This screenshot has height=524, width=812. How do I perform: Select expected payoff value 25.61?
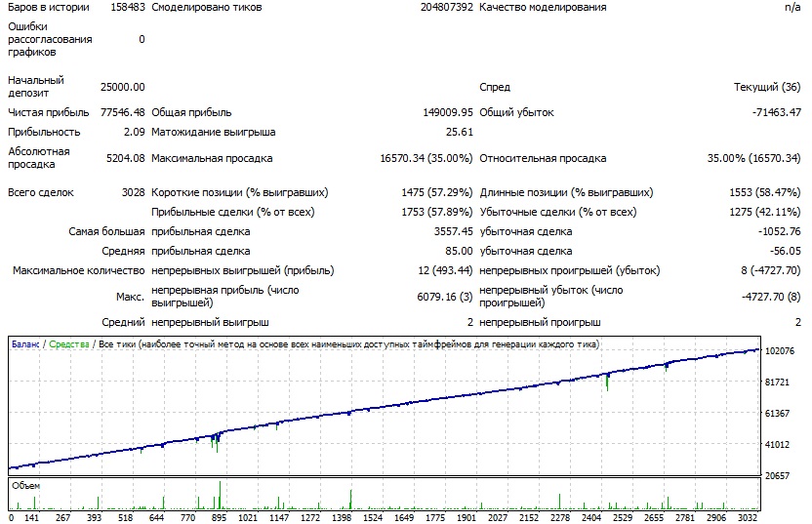pos(460,132)
